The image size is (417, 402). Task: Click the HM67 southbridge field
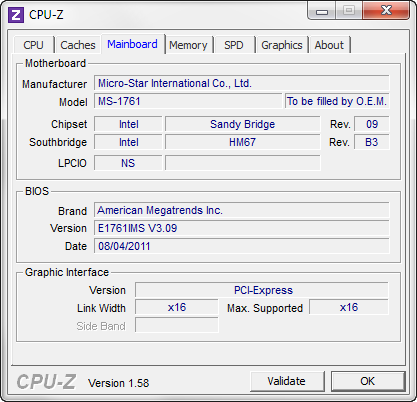[x=243, y=142]
